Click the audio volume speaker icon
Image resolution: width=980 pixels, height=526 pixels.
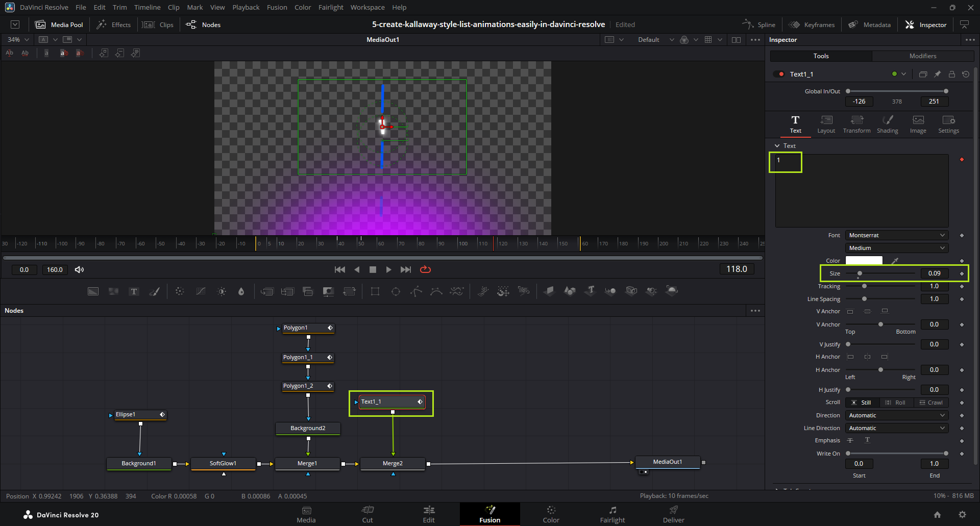(x=79, y=269)
